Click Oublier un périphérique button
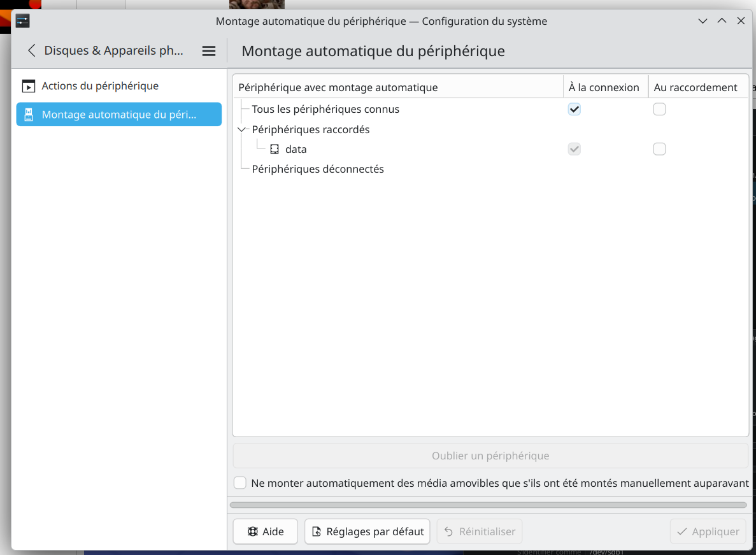 tap(490, 456)
